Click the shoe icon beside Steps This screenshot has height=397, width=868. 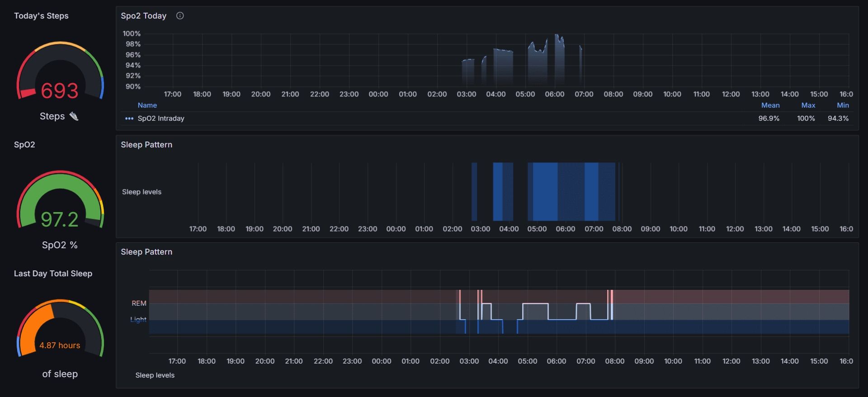(74, 116)
